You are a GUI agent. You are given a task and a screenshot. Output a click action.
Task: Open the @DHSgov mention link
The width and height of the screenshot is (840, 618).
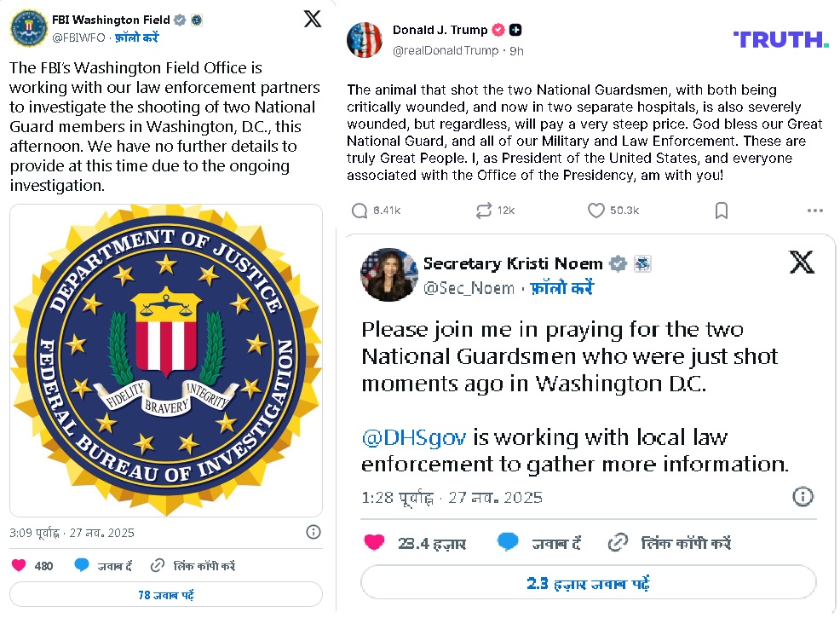414,437
